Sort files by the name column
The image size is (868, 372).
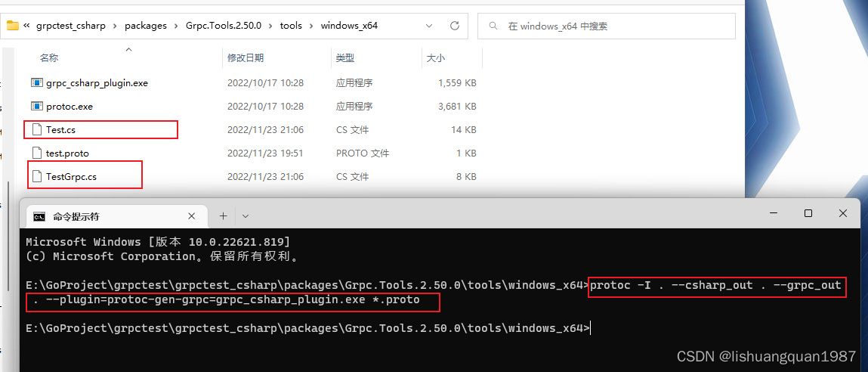coord(49,58)
